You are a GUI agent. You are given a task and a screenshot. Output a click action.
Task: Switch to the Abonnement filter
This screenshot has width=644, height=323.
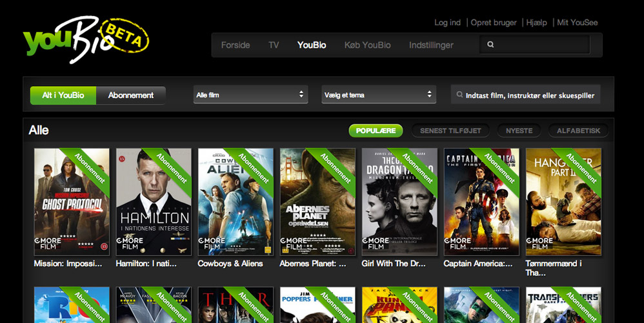coord(131,96)
